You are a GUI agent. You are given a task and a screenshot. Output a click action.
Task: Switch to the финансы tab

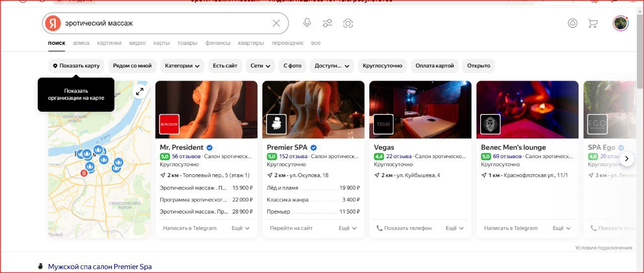[218, 43]
